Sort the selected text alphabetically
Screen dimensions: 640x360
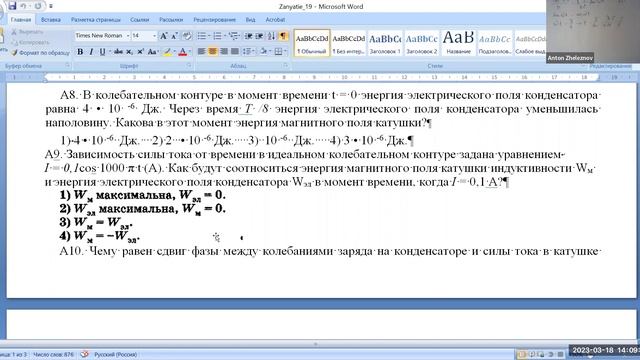(271, 36)
